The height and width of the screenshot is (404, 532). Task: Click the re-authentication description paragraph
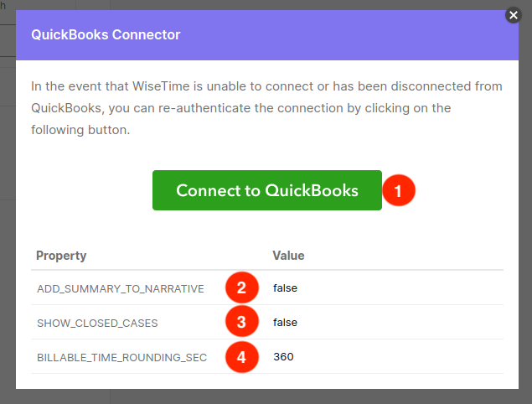[266, 108]
